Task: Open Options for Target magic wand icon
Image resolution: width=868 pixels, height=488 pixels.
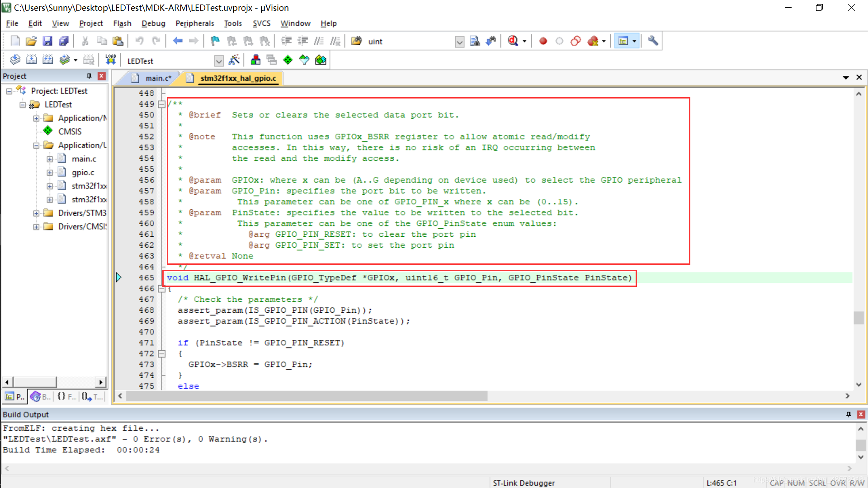Action: pos(234,60)
